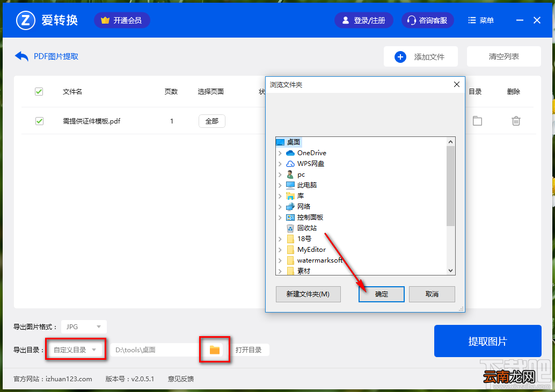The height and width of the screenshot is (392, 555).
Task: Confirm with the 确定 button
Action: (382, 294)
